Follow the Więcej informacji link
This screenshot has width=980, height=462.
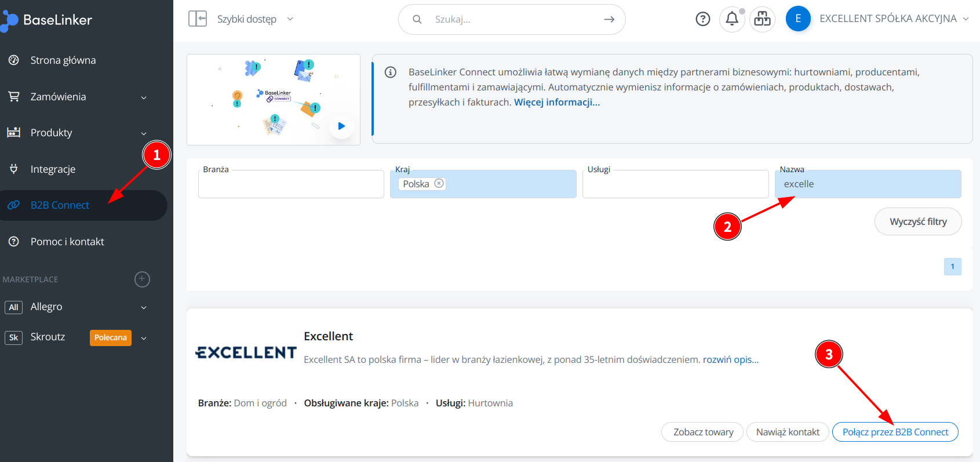(556, 102)
